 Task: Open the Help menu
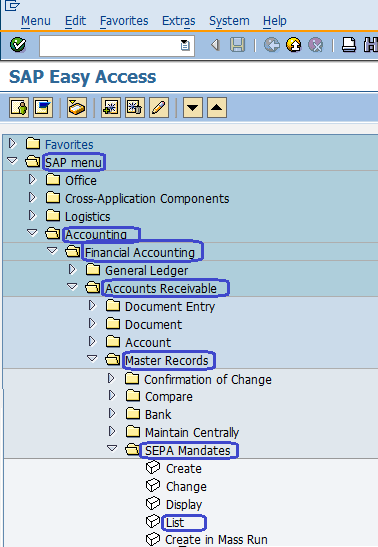pyautogui.click(x=275, y=21)
